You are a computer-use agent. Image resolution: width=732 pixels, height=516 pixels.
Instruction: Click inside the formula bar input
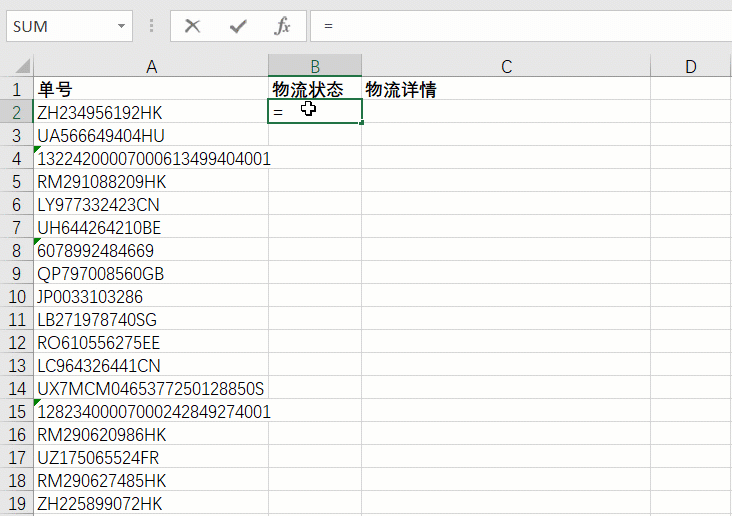(521, 26)
